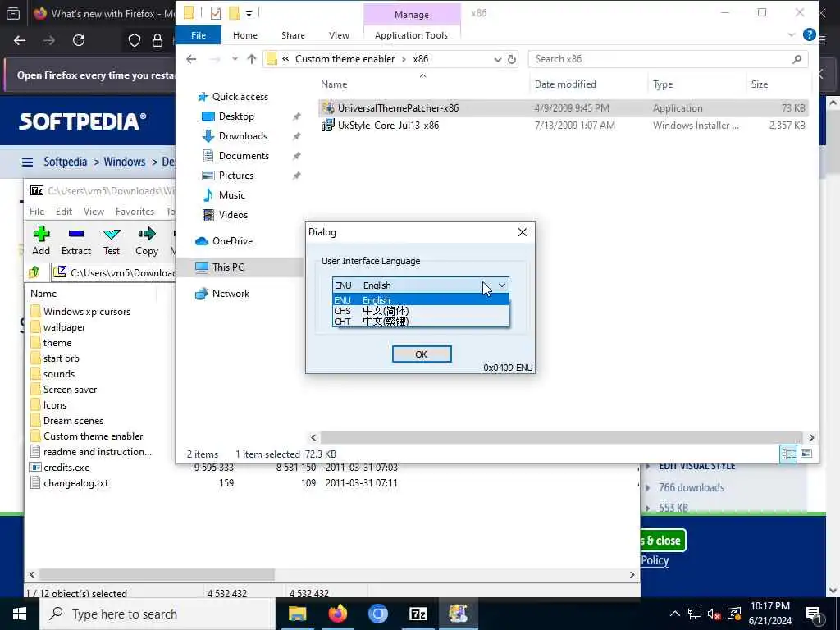Click the search magnifier in Search x86
This screenshot has width=840, height=630.
pyautogui.click(x=797, y=59)
